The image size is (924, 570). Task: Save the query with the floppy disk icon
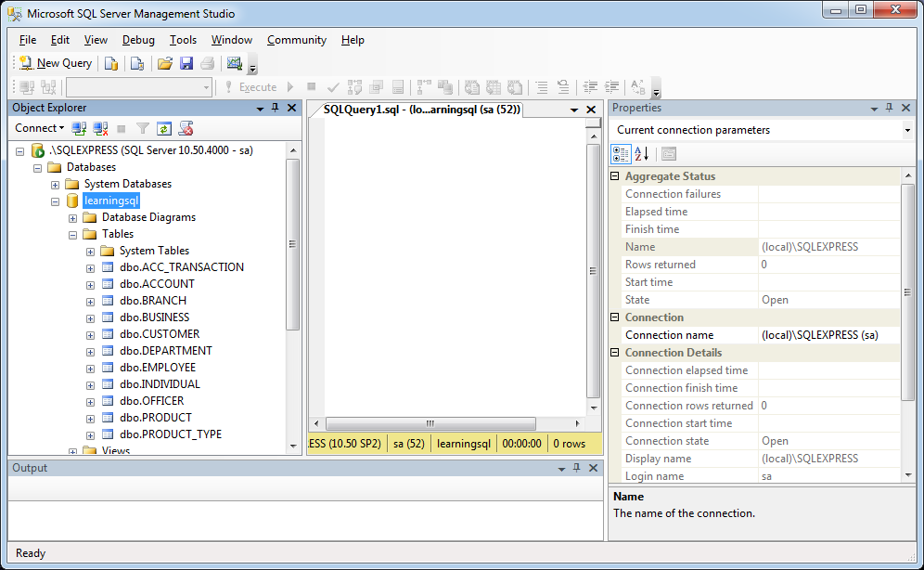tap(186, 63)
